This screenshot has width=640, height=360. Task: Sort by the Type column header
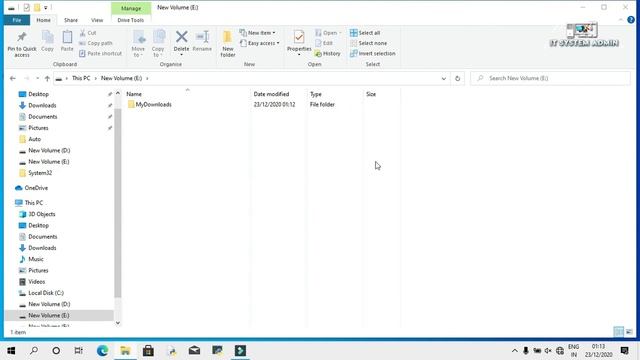[x=316, y=94]
